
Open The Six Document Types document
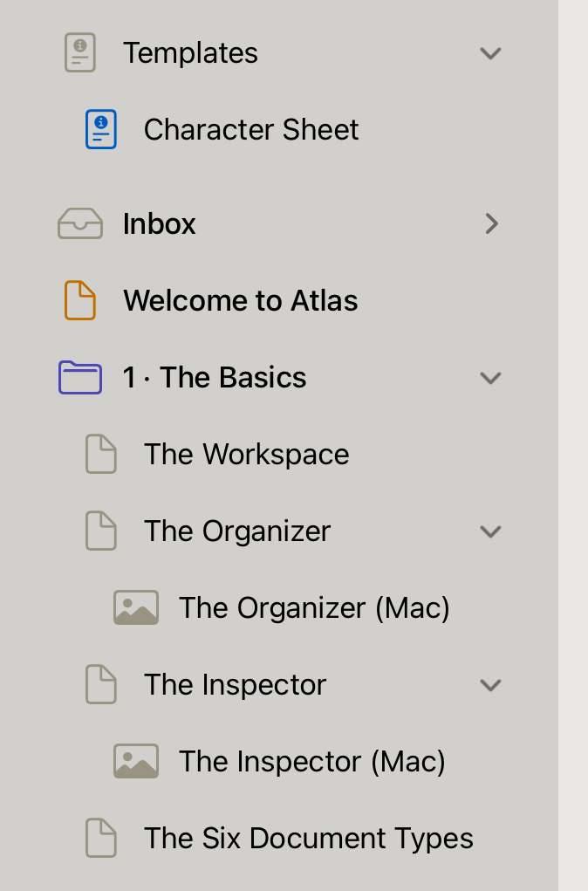click(x=309, y=838)
